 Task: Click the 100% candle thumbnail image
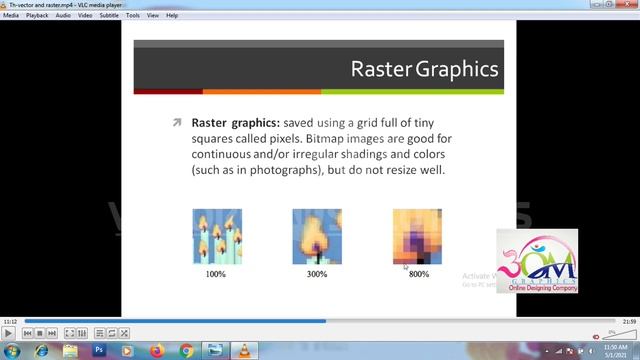click(x=217, y=236)
